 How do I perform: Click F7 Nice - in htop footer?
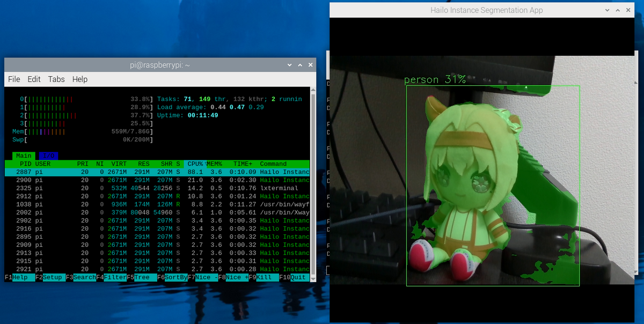pyautogui.click(x=203, y=277)
